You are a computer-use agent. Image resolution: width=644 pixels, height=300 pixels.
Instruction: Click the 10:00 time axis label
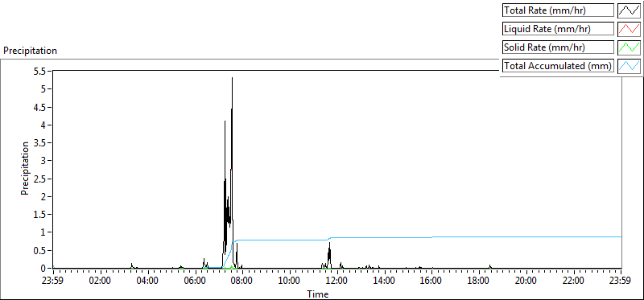290,282
